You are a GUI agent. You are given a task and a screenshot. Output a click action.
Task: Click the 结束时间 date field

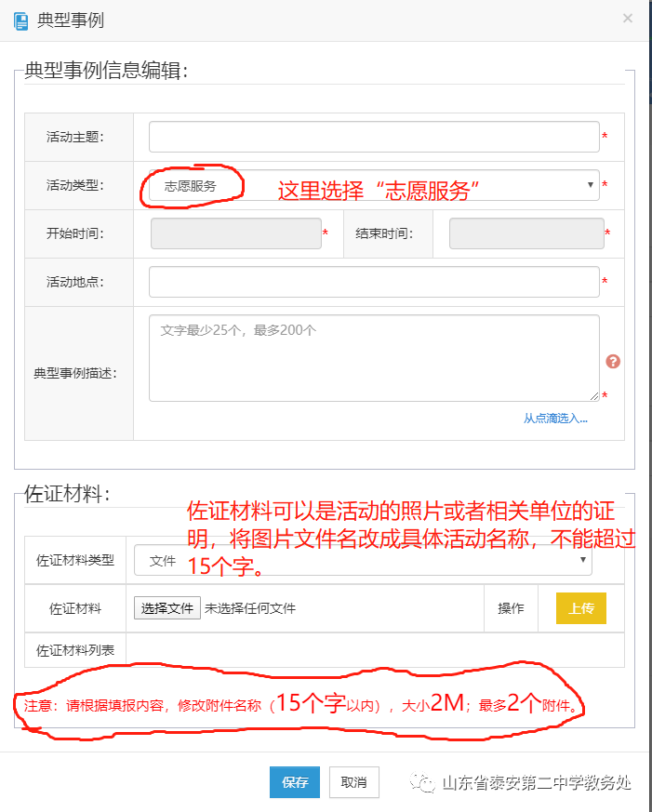[526, 233]
